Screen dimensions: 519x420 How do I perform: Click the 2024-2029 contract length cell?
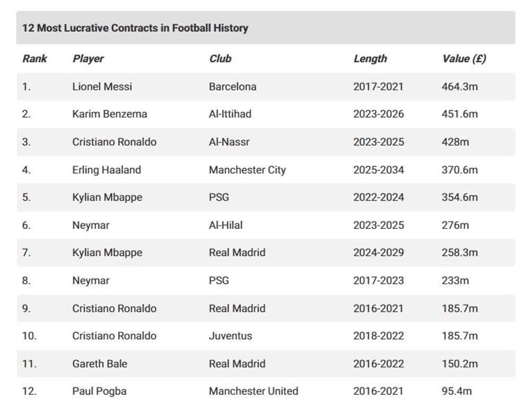coord(379,253)
